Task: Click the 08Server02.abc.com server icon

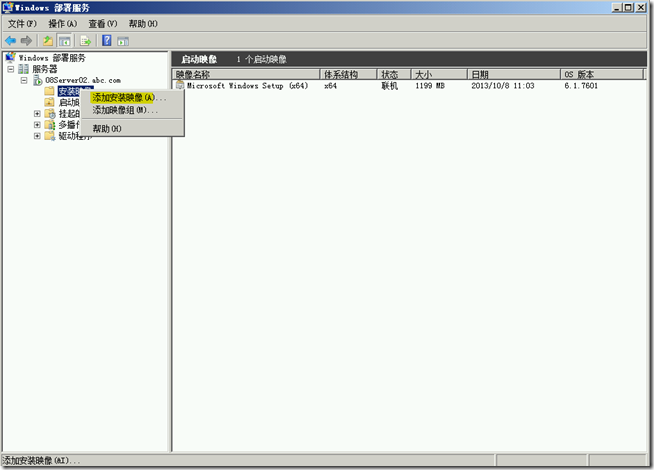Action: (38, 80)
